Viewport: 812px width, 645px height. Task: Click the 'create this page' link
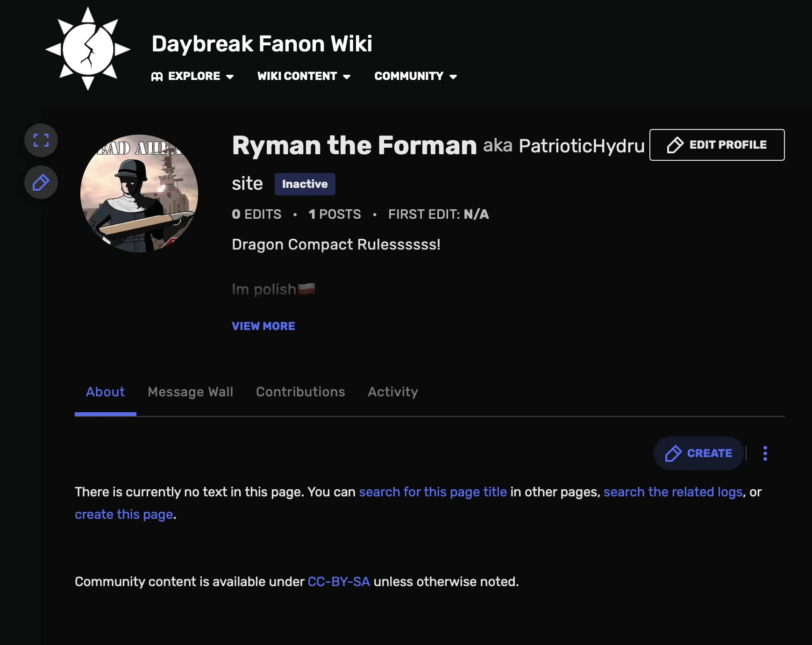[x=124, y=514]
